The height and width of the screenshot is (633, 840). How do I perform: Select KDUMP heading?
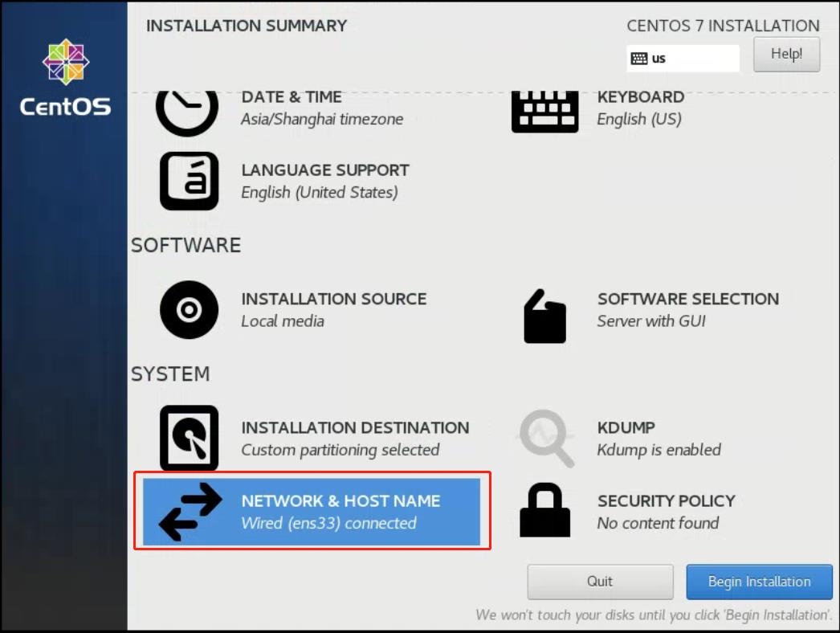[x=626, y=427]
